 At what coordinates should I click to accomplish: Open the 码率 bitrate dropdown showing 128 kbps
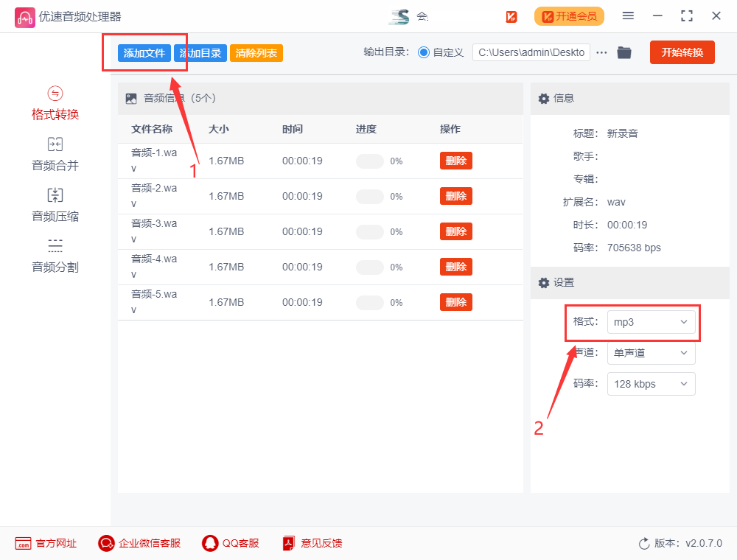point(651,383)
